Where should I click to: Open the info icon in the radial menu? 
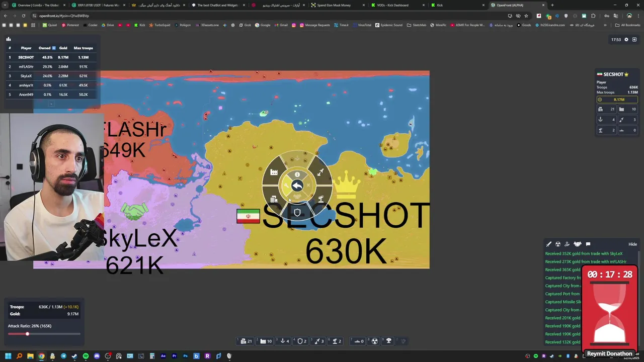click(x=297, y=174)
